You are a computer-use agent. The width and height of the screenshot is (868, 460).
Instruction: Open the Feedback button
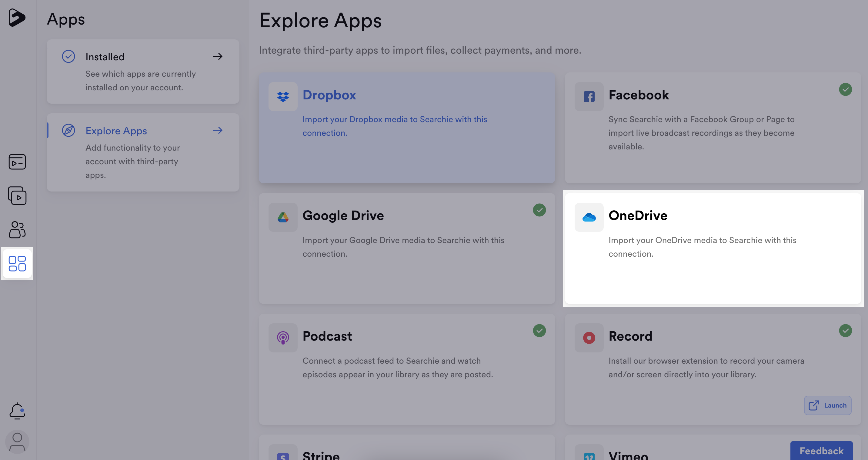pyautogui.click(x=822, y=451)
